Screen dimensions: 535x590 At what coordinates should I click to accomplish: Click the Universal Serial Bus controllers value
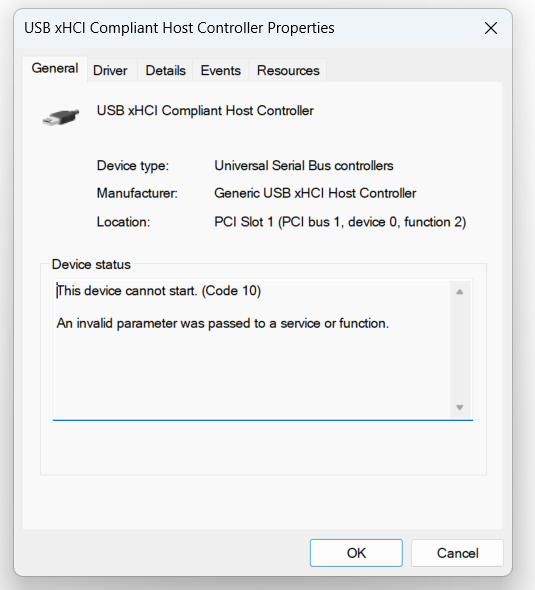(x=304, y=166)
